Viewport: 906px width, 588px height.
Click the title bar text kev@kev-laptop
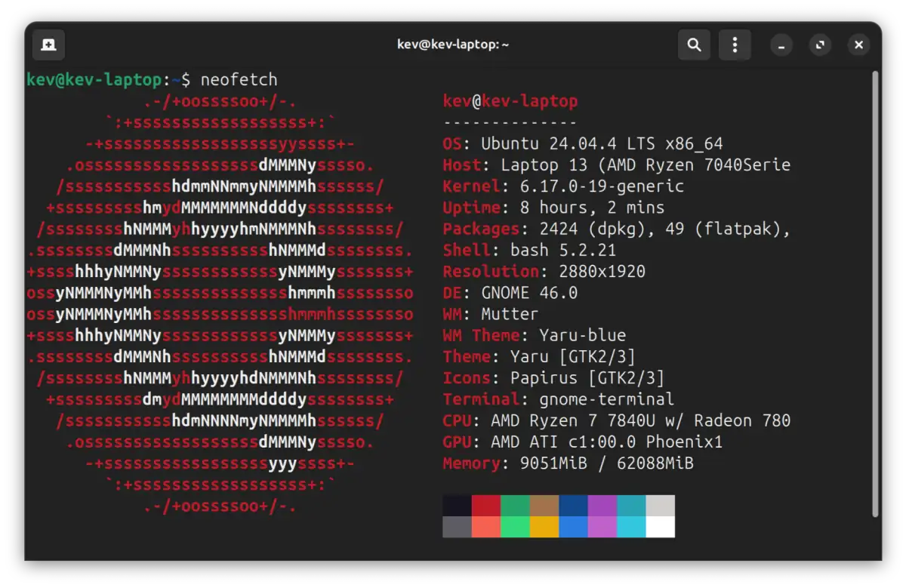451,44
